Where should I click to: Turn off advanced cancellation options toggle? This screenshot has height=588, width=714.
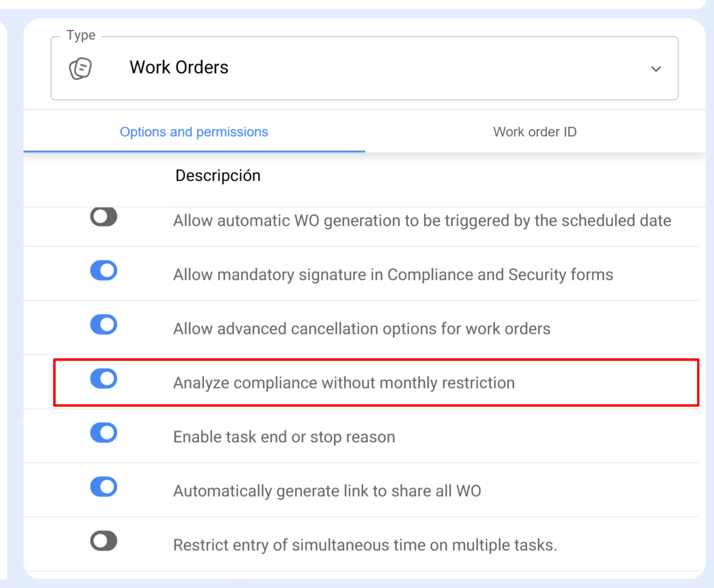pos(104,325)
